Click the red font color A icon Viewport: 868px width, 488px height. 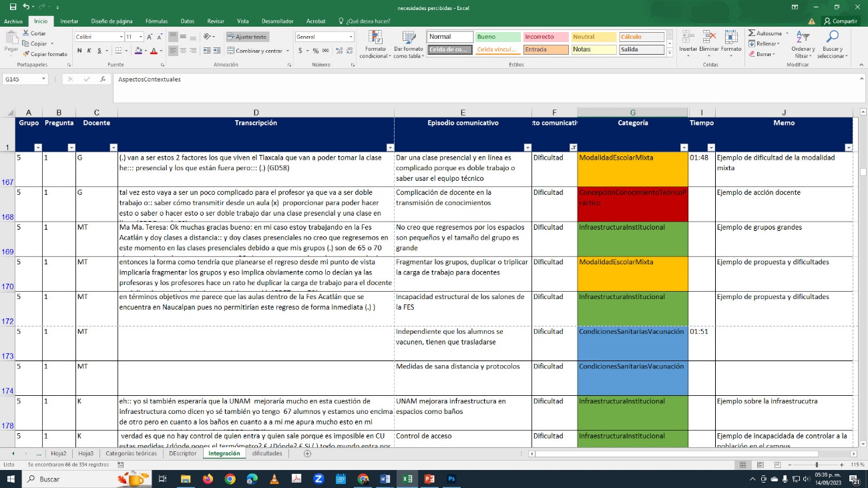pos(153,51)
